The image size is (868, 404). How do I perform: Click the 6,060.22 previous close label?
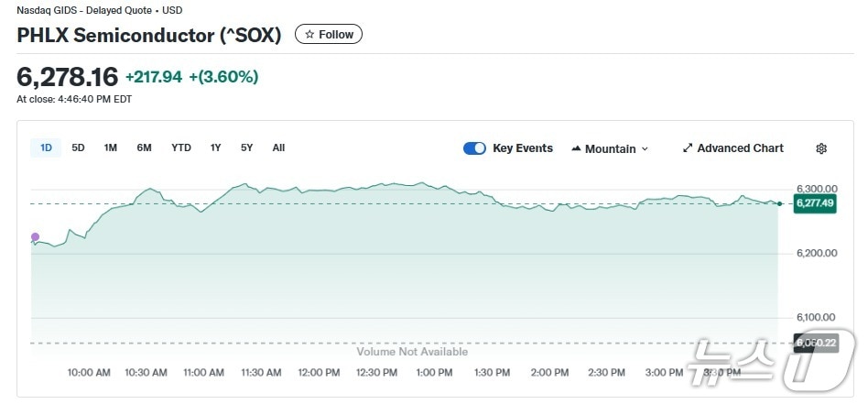pyautogui.click(x=815, y=343)
